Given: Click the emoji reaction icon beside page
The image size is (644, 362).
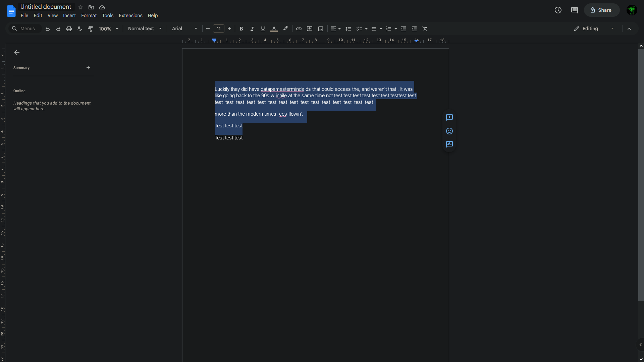Looking at the screenshot, I should tap(449, 131).
